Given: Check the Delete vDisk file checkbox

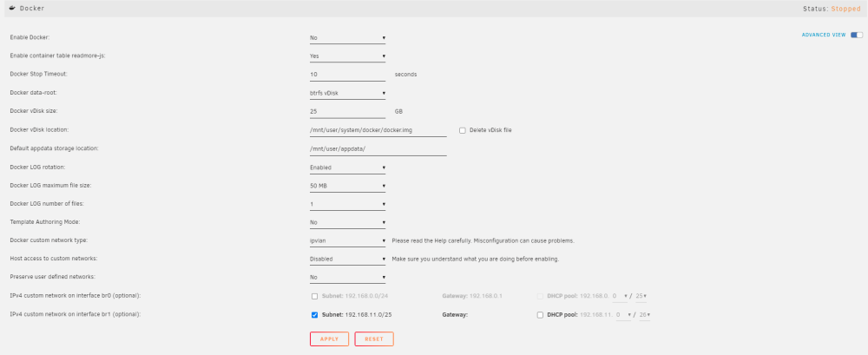Looking at the screenshot, I should click(x=463, y=130).
